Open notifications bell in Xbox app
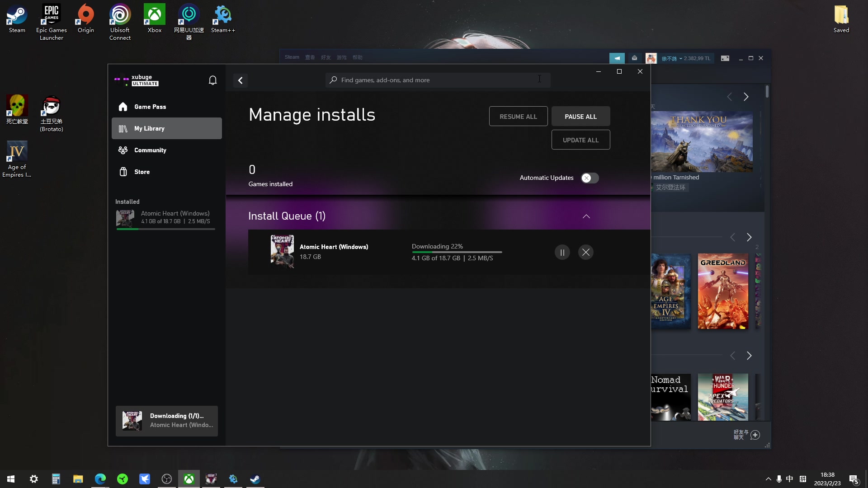868x488 pixels. (x=212, y=80)
